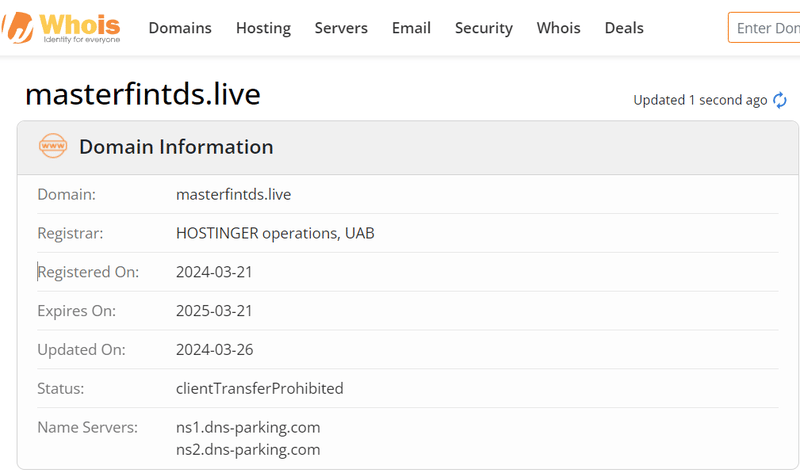Viewport: 800px width, 473px height.
Task: Open the Whois menu item
Action: tap(558, 28)
